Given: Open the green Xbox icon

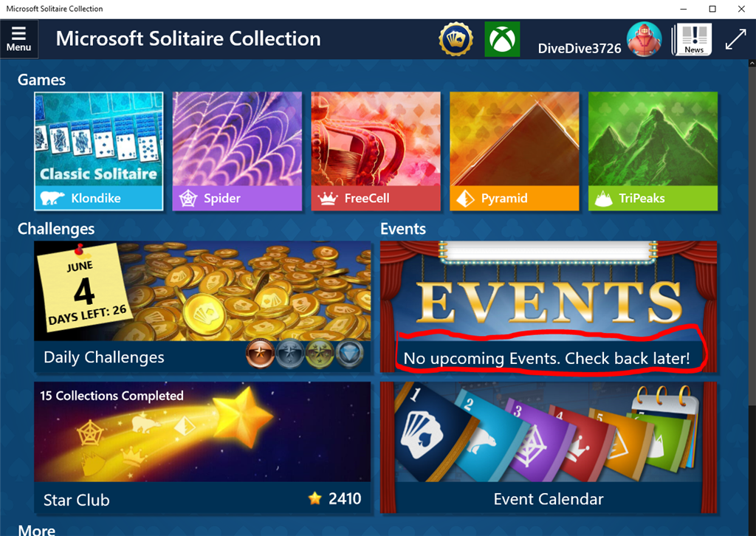Looking at the screenshot, I should [x=502, y=39].
